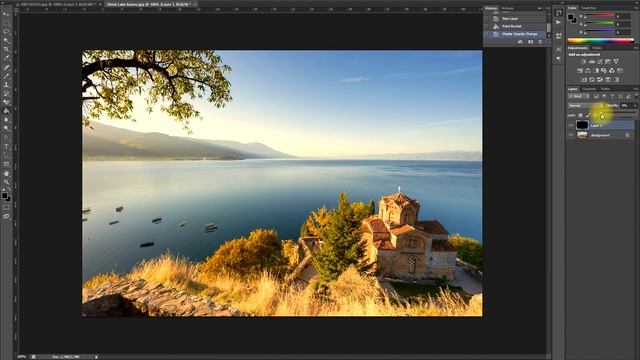This screenshot has width=640, height=360.
Task: Select the Spot Healing Brush tool
Action: [6, 67]
